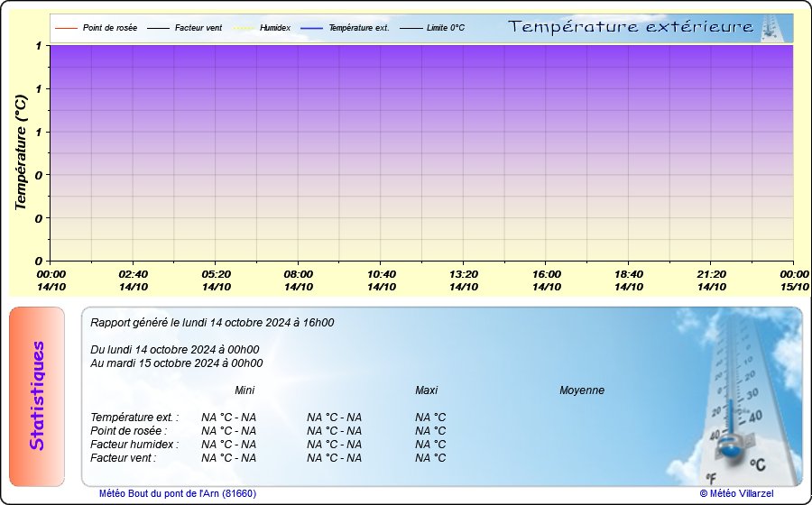This screenshot has height=505, width=812.
Task: Click the 21:20 14/10 time axis label
Action: [712, 280]
